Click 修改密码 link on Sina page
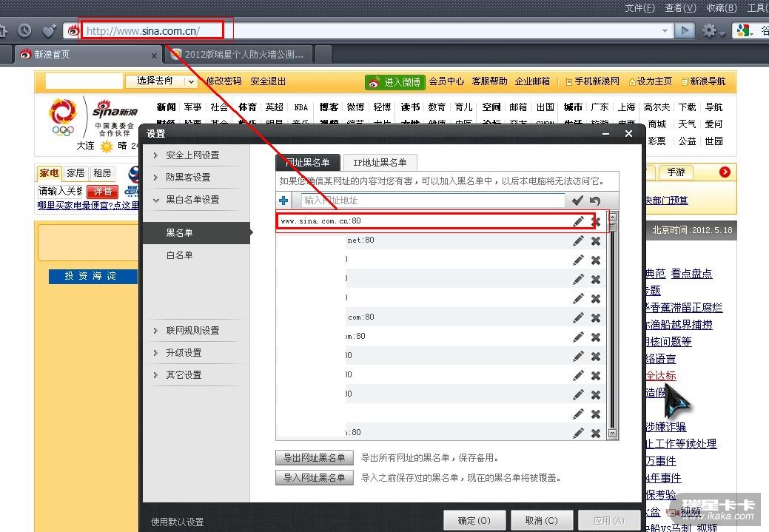Image resolution: width=769 pixels, height=532 pixels. click(x=224, y=81)
